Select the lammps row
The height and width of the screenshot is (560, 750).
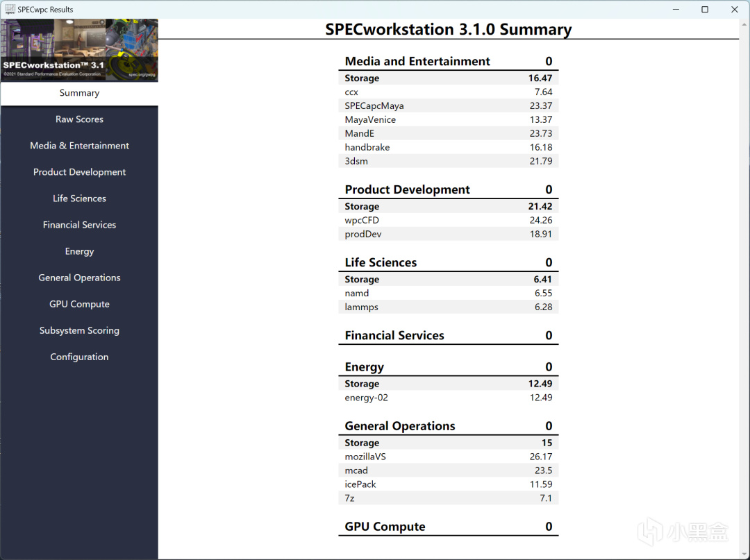(448, 307)
